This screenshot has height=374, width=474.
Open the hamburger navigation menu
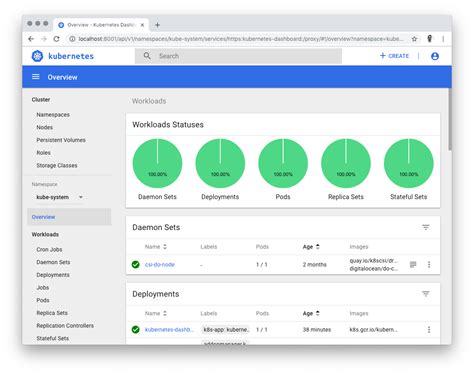(x=36, y=77)
